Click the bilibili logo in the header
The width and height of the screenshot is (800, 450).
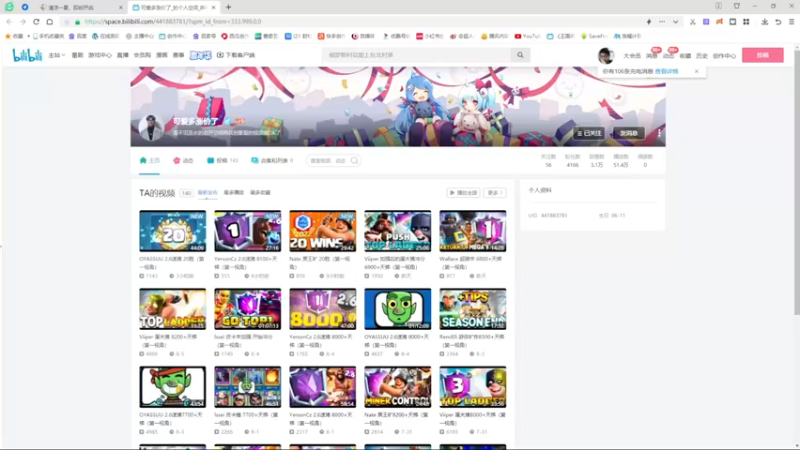pos(27,55)
